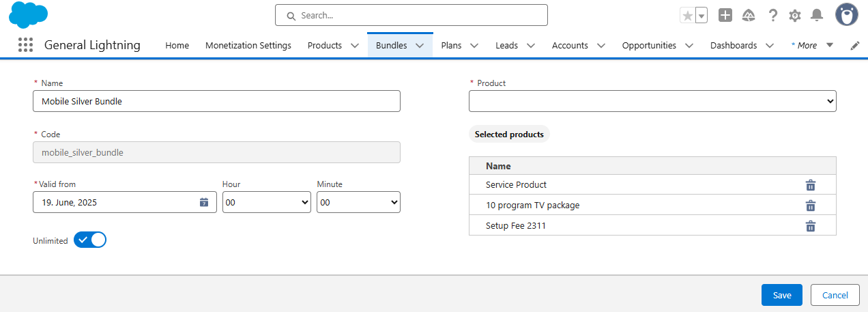The image size is (868, 312).
Task: Select the Service Product row text
Action: click(516, 185)
